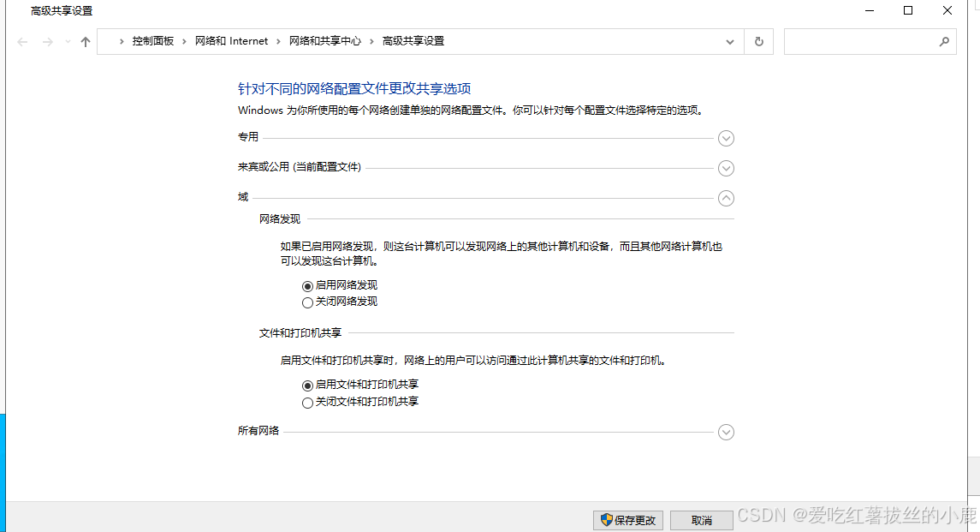Viewport: 980px width, 532px height.
Task: Click the search magnifier icon
Action: click(944, 41)
